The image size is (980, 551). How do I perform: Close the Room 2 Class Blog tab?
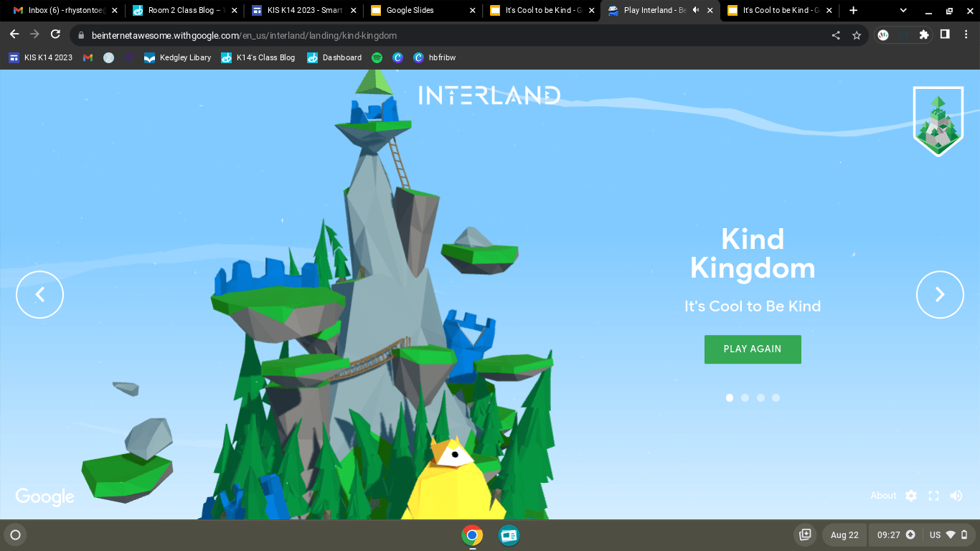(234, 11)
